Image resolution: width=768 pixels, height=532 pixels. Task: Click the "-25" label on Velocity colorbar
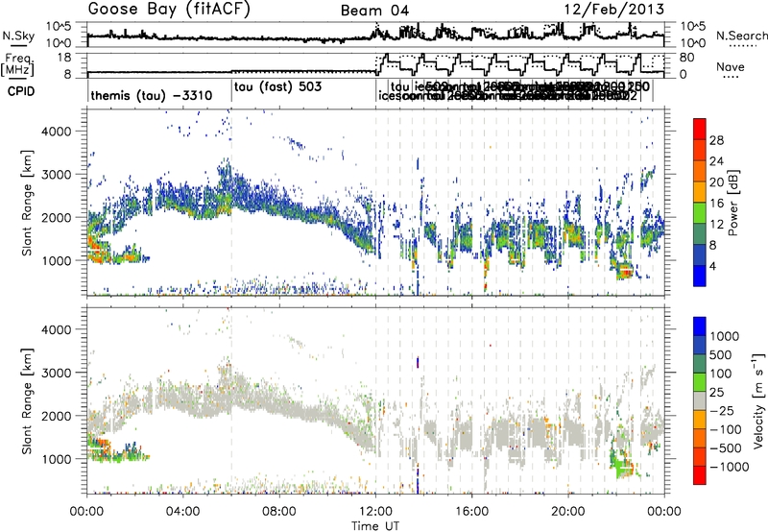pos(722,410)
